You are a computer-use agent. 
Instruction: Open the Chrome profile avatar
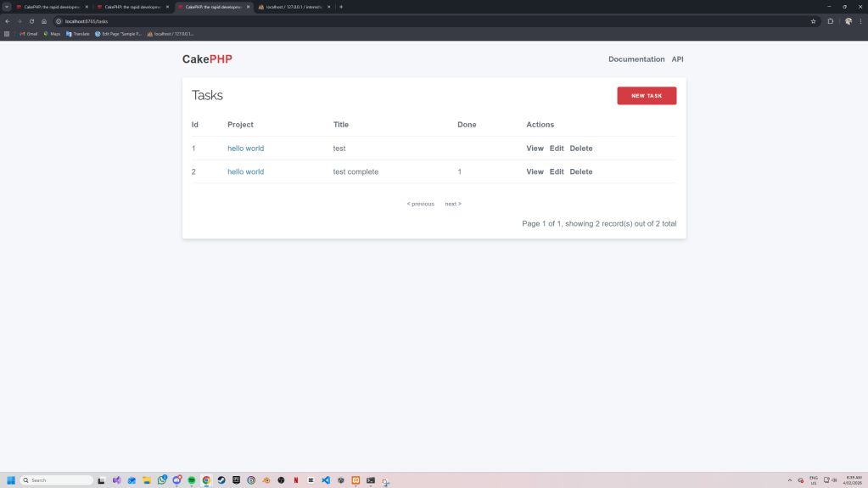pos(848,21)
